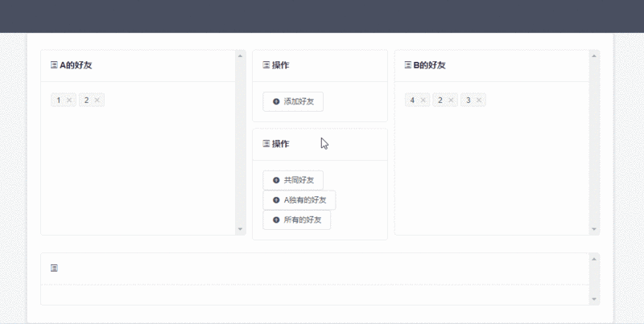Remove tag 2 from A的好友 list
The height and width of the screenshot is (324, 644).
(97, 100)
